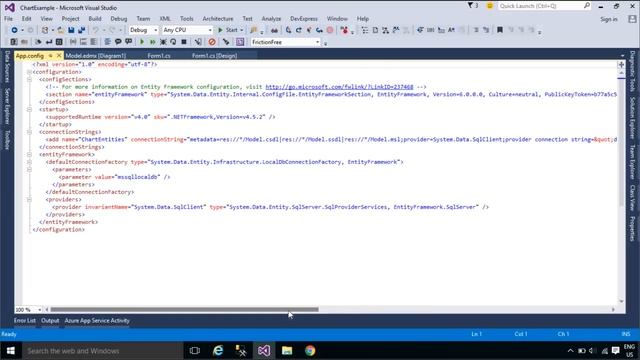
Task: Click the restart circular arrow icon
Action: [x=173, y=42]
